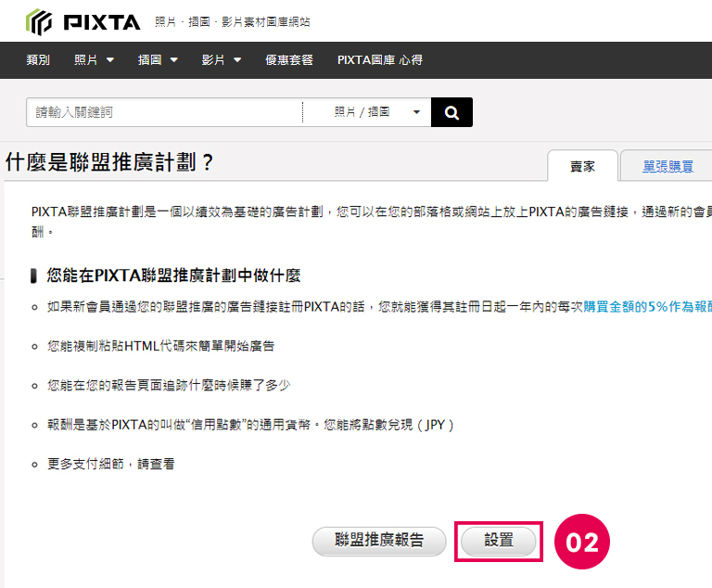Click the text 更多支付細節，請查看
The width and height of the screenshot is (712, 588).
click(x=111, y=464)
